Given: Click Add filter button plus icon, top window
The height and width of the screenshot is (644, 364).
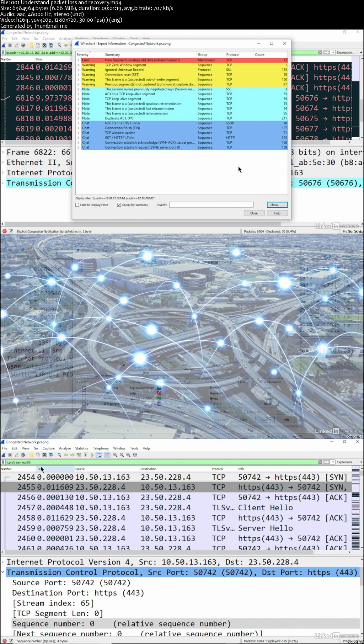Looking at the screenshot, I should (x=361, y=52).
